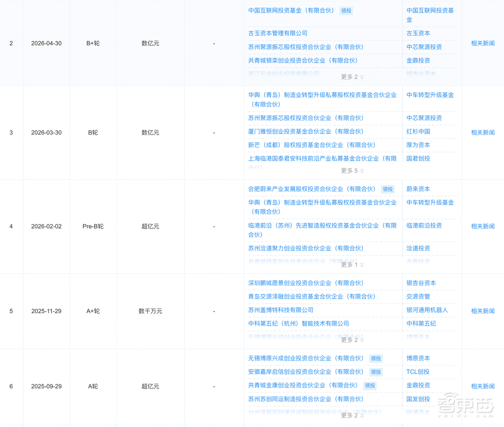Click the 领投 tag beside 合肥蔚来产业发展
The width and height of the screenshot is (504, 427).
pyautogui.click(x=388, y=189)
